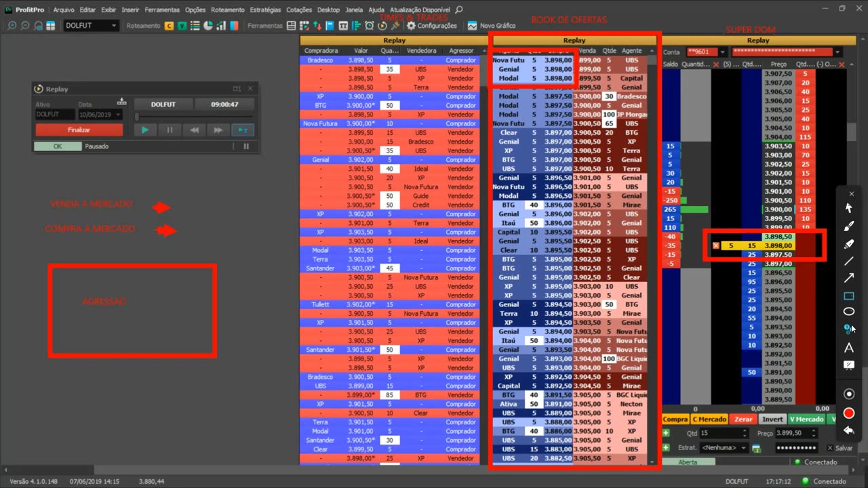Viewport: 868px width, 488px height.
Task: Click the red Zerar button
Action: coord(743,419)
